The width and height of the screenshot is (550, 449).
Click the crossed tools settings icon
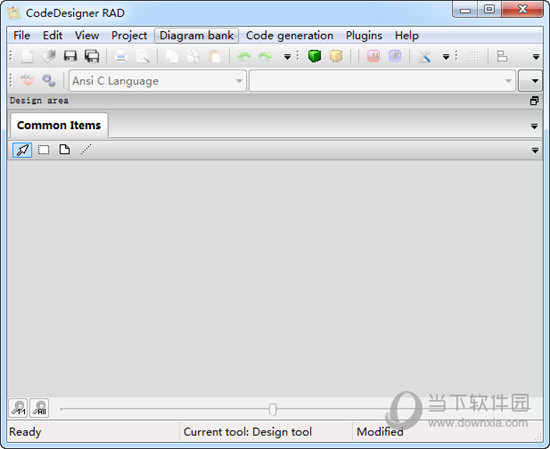coord(424,56)
